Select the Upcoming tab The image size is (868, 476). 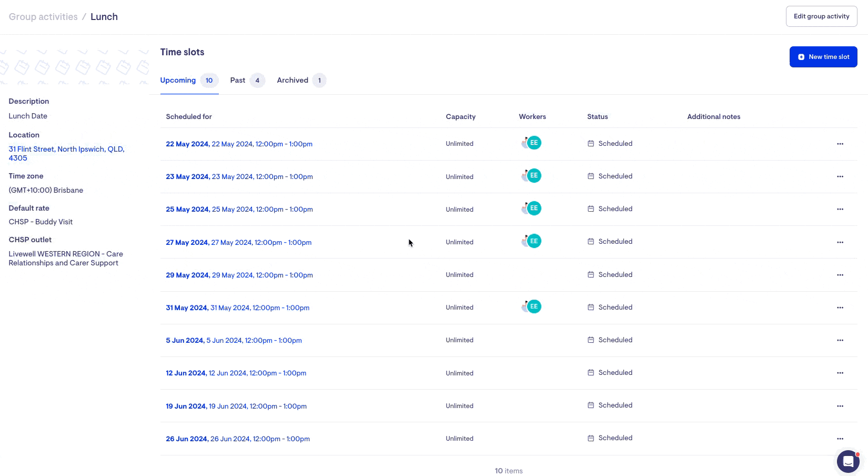coord(178,81)
